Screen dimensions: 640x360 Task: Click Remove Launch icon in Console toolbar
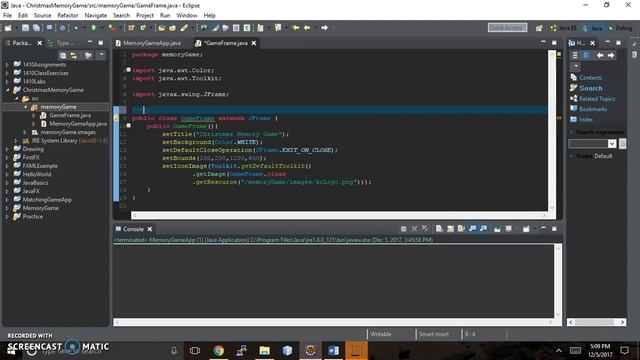click(x=414, y=229)
